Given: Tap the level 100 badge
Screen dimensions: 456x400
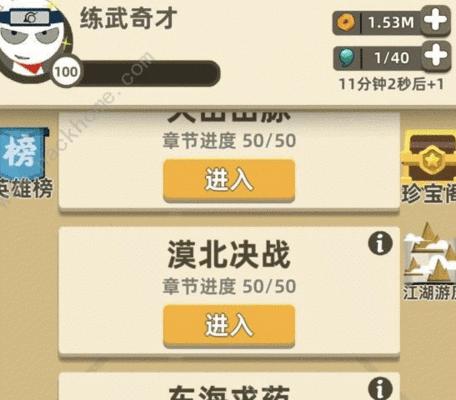Looking at the screenshot, I should pyautogui.click(x=66, y=72).
